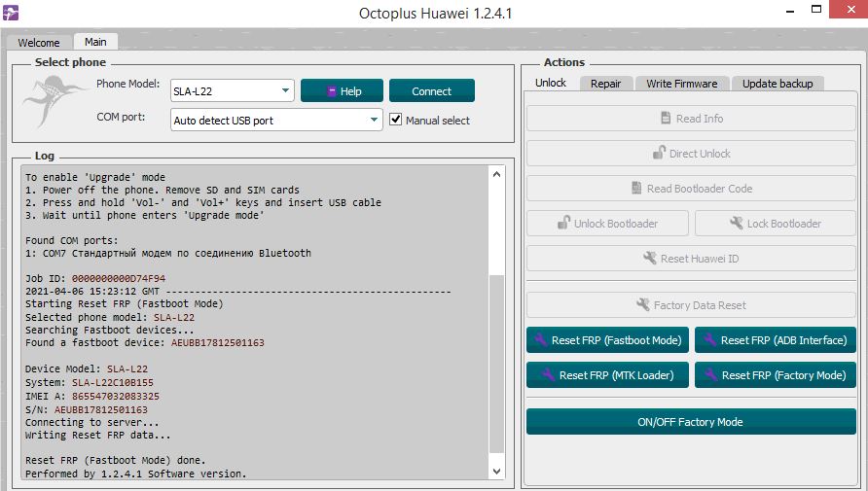Screen dimensions: 868x491
Task: Select the Main tab
Action: [x=95, y=42]
